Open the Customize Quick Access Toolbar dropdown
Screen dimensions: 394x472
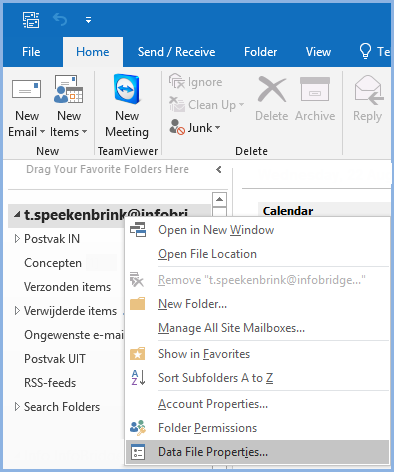point(88,20)
